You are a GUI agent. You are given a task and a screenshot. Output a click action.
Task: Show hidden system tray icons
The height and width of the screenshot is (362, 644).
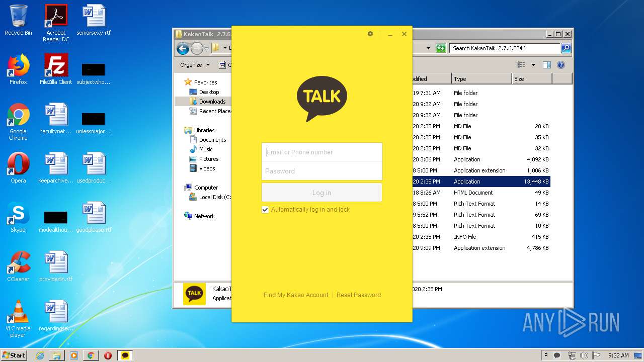point(546,355)
